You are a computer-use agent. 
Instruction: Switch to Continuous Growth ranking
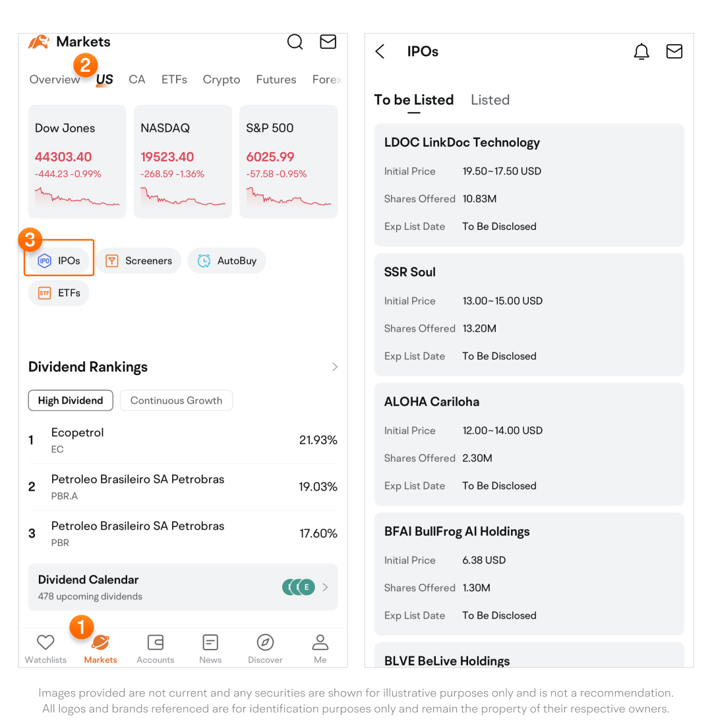pos(176,401)
